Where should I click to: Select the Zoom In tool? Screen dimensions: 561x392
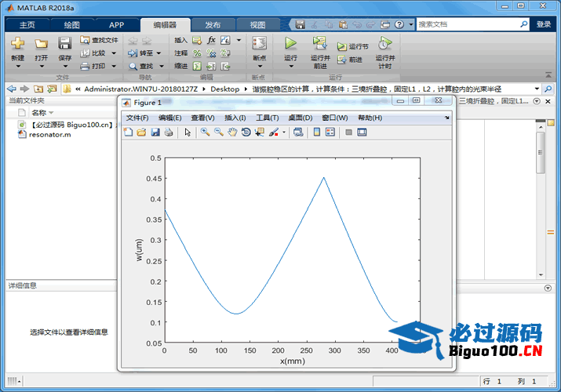click(x=205, y=132)
